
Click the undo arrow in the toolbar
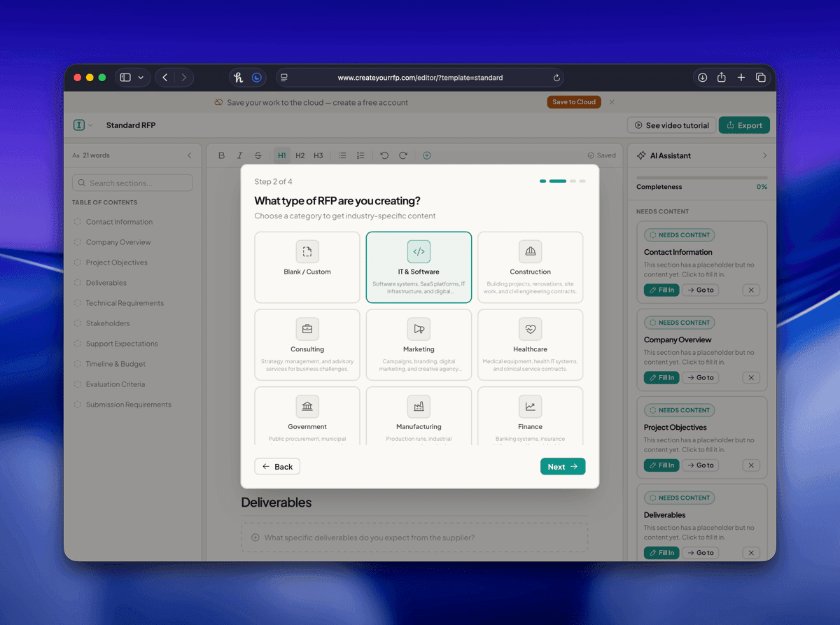coord(384,155)
